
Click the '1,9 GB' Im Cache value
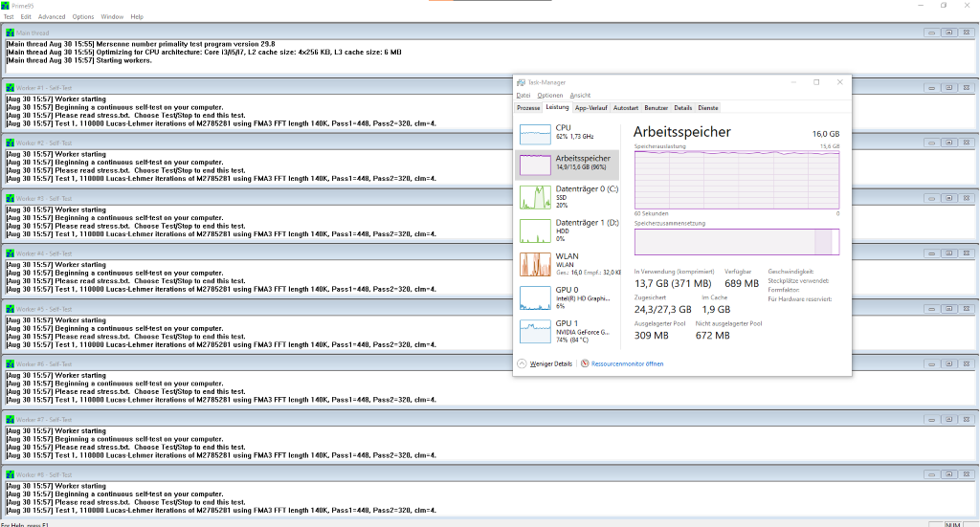[716, 309]
